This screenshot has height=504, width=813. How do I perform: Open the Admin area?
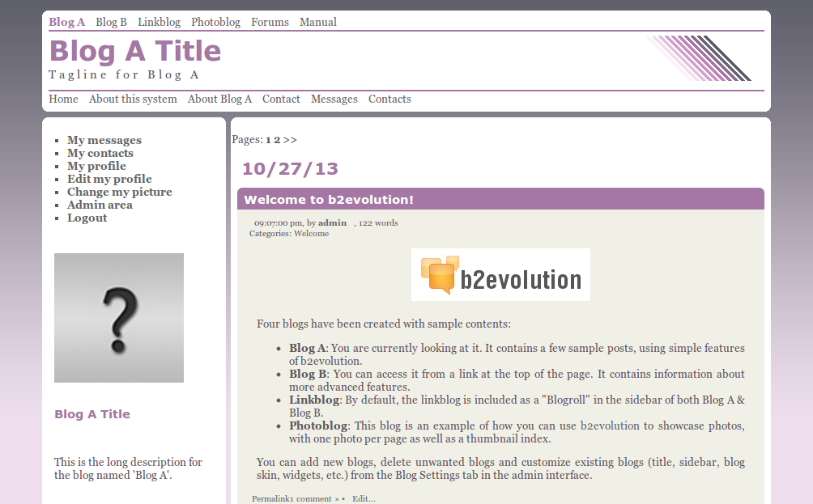click(100, 205)
